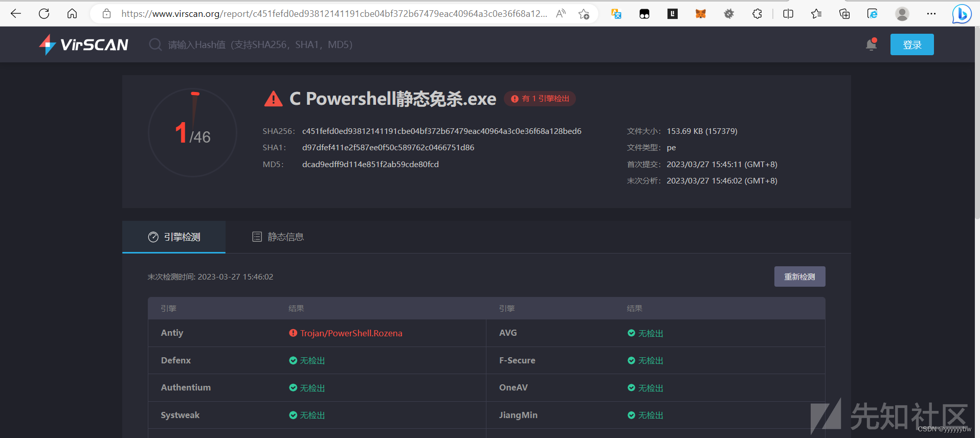The height and width of the screenshot is (438, 980).
Task: Select the file size 153.69 KB value
Action: [x=702, y=131]
